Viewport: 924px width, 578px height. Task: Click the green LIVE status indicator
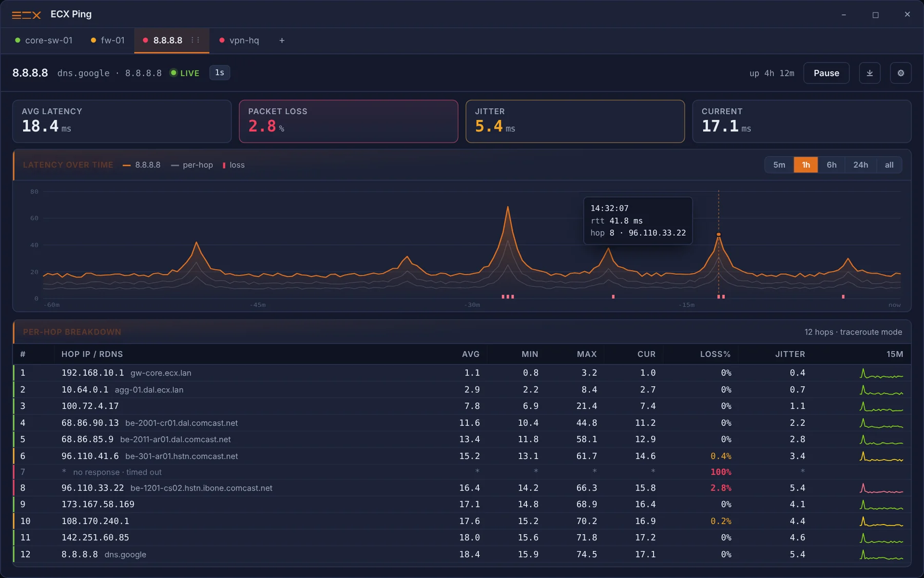(185, 73)
